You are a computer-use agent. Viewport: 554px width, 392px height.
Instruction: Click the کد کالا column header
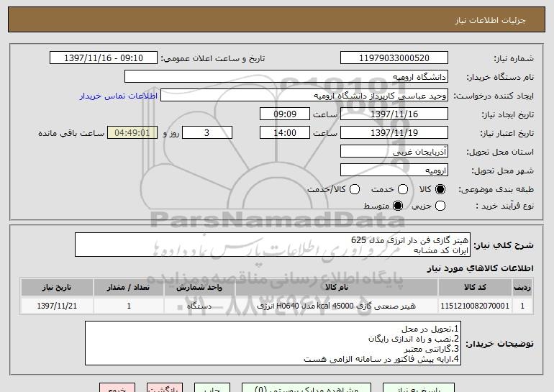pos(475,288)
